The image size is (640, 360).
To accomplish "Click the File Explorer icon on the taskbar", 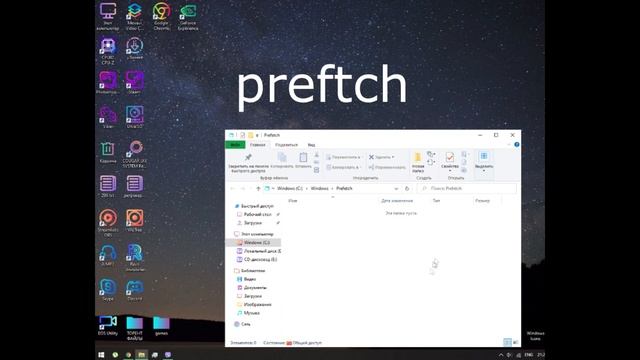I will coord(141,355).
